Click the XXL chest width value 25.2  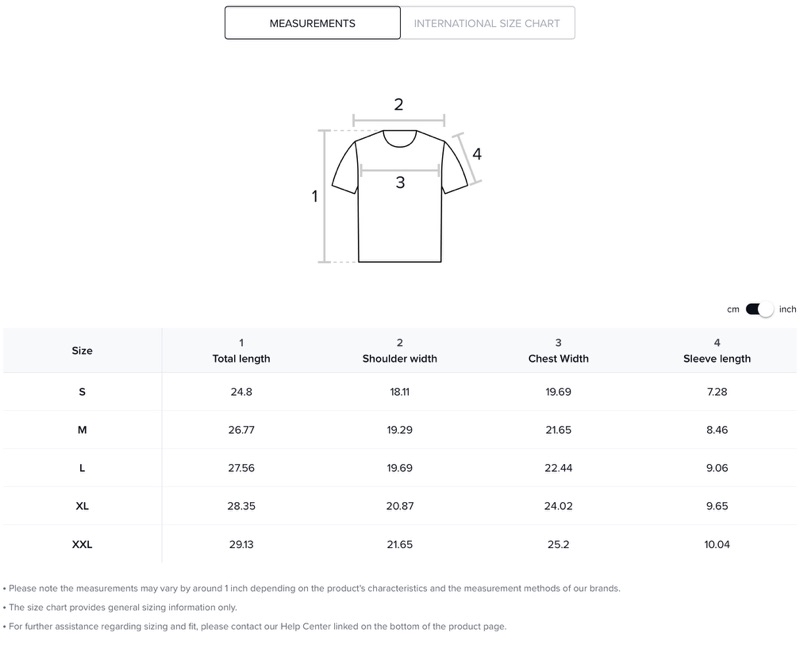[x=558, y=544]
